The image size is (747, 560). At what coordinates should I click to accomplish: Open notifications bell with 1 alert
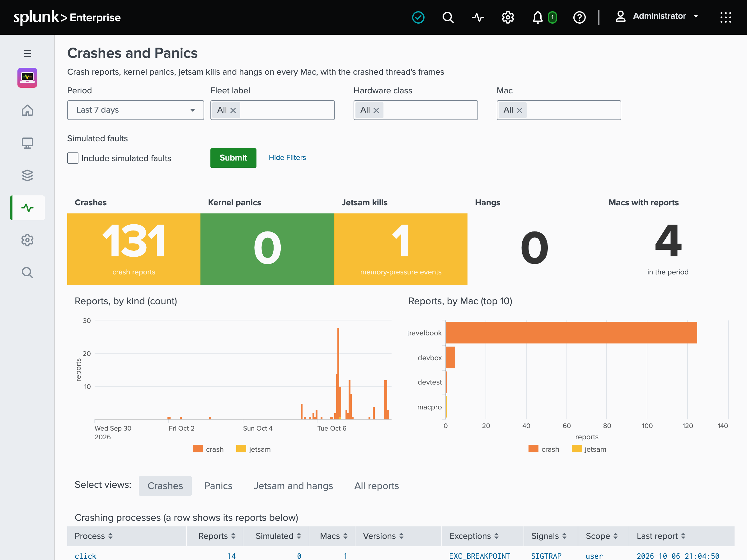tap(544, 17)
